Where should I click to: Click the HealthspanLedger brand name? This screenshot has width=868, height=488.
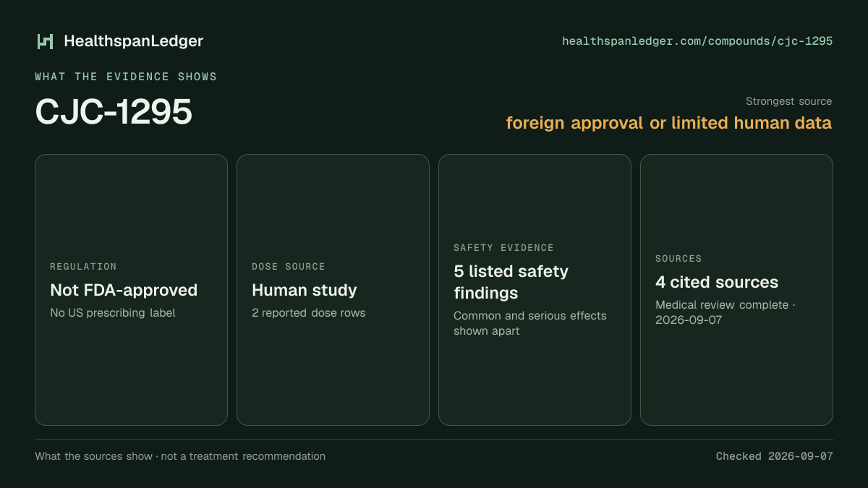pyautogui.click(x=134, y=41)
